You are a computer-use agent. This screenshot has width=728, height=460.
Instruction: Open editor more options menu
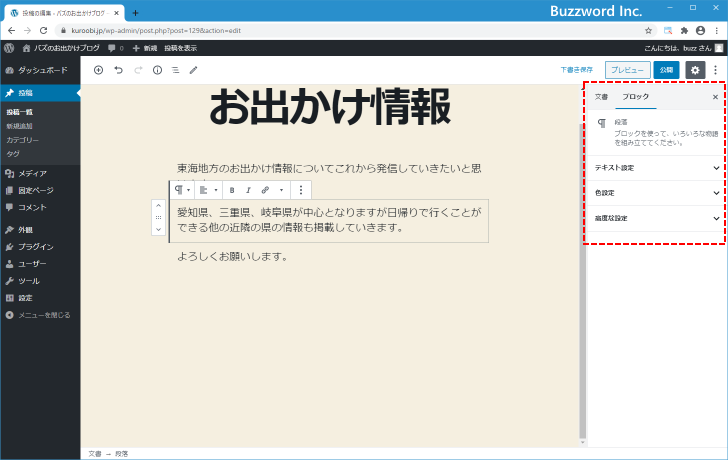(x=715, y=70)
